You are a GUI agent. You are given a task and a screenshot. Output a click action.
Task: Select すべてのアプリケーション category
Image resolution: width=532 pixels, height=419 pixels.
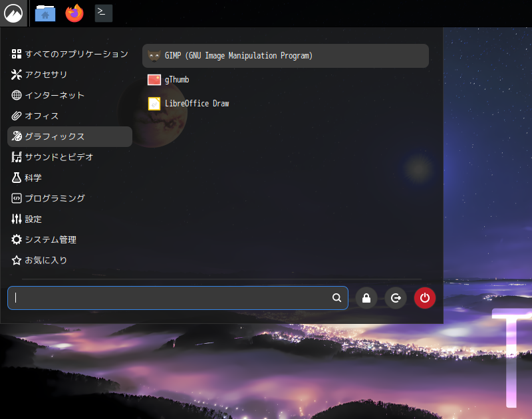(x=70, y=54)
